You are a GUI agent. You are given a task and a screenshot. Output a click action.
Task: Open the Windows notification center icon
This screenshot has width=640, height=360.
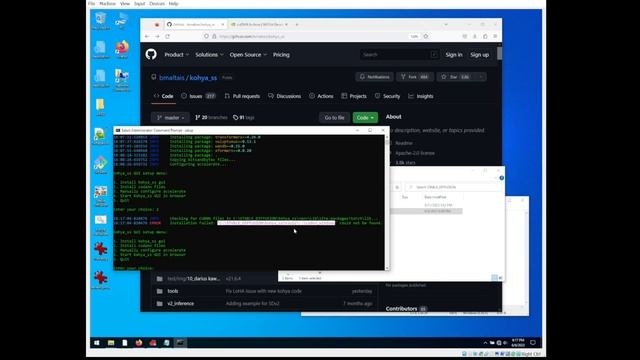point(533,343)
